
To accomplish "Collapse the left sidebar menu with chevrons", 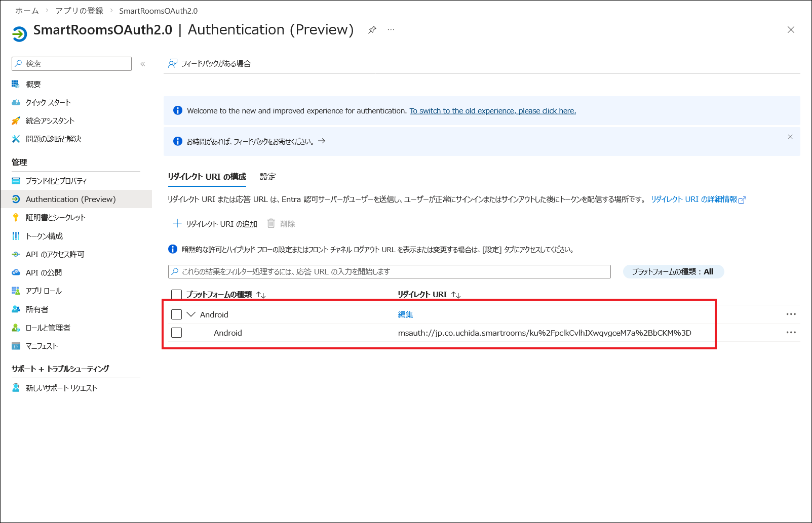I will click(x=143, y=64).
